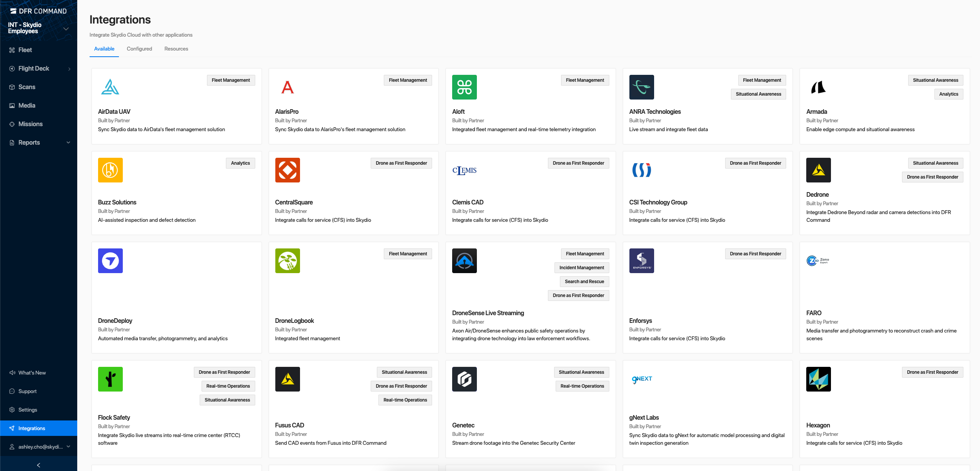
Task: Click the green DroneLogbook logo
Action: (287, 261)
